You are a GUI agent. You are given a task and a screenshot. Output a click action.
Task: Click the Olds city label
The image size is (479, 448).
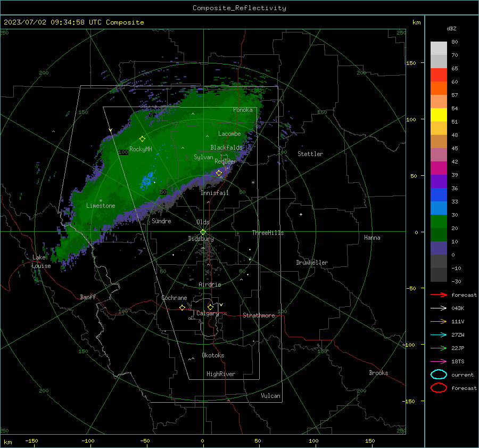(x=203, y=222)
